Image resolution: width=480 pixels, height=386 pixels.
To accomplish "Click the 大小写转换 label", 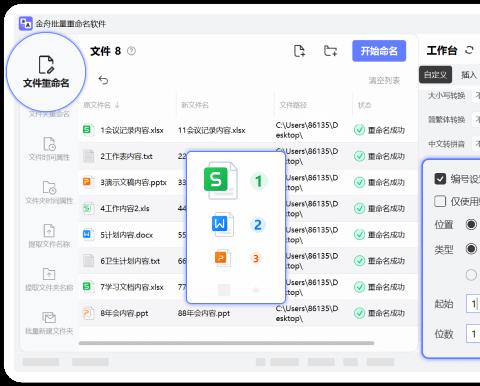I will pos(446,96).
